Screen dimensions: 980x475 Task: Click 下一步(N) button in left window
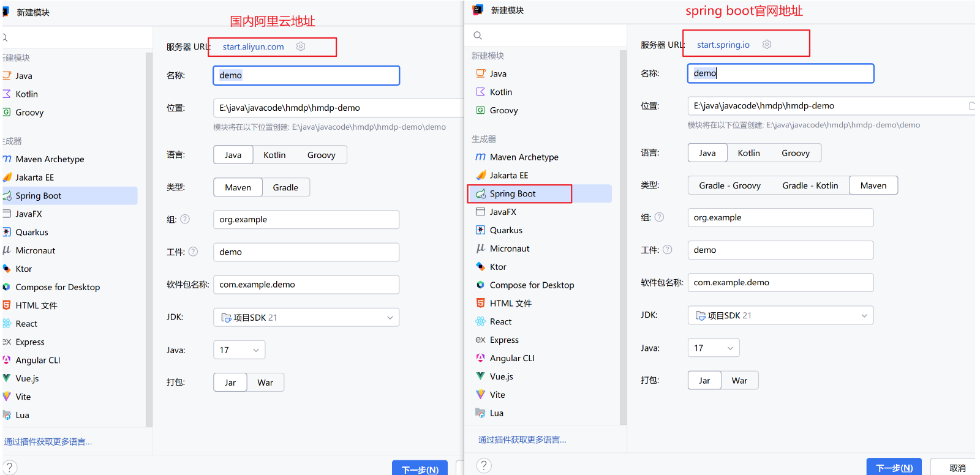pyautogui.click(x=420, y=468)
